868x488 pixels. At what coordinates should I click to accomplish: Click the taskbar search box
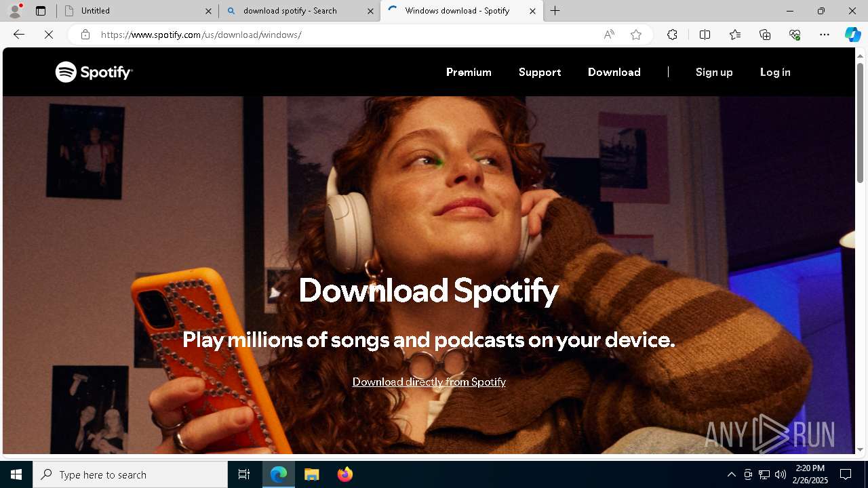[x=130, y=474]
